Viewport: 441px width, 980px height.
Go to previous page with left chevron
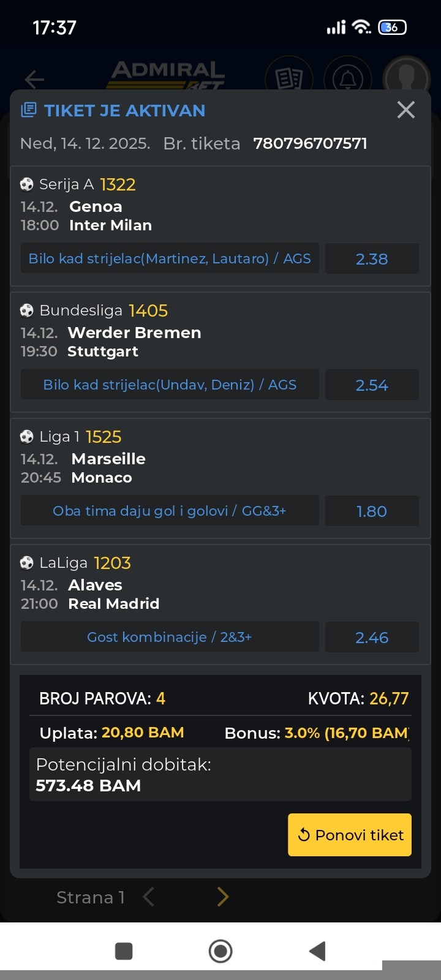click(148, 897)
